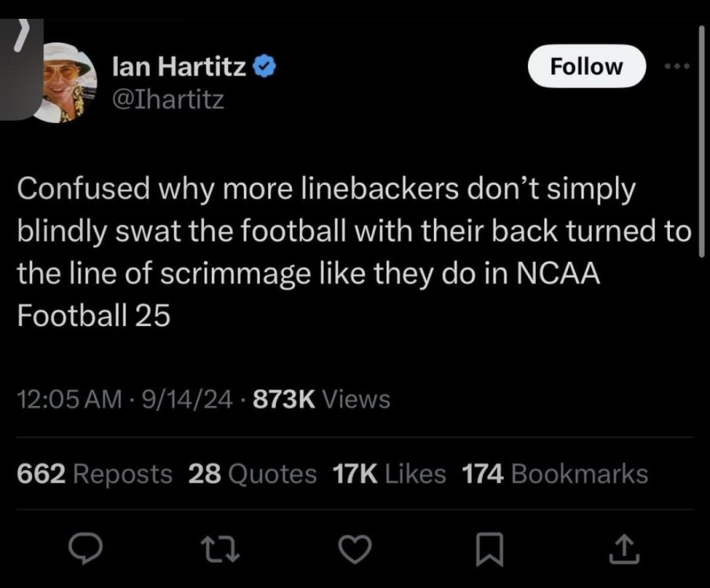Image resolution: width=710 pixels, height=588 pixels.
Task: View the 28 Quotes list
Action: coord(253,474)
